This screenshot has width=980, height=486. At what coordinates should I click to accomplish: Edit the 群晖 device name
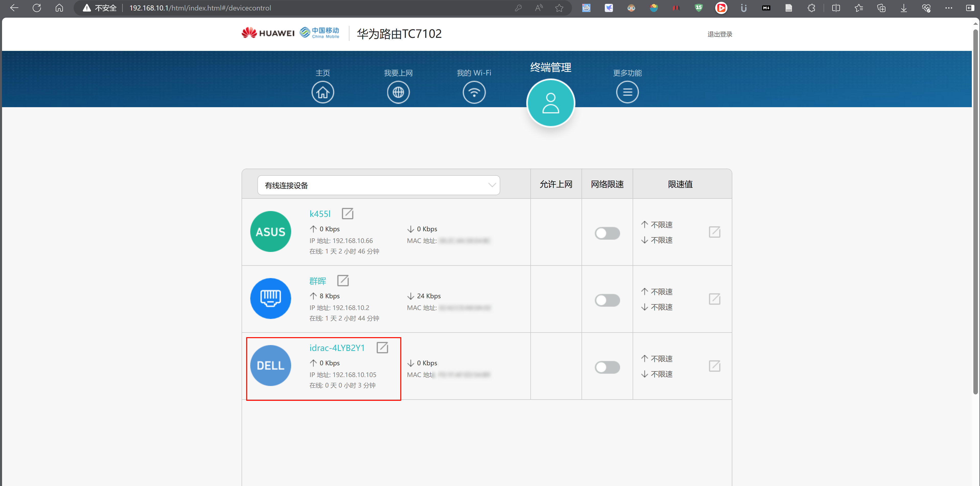[343, 281]
